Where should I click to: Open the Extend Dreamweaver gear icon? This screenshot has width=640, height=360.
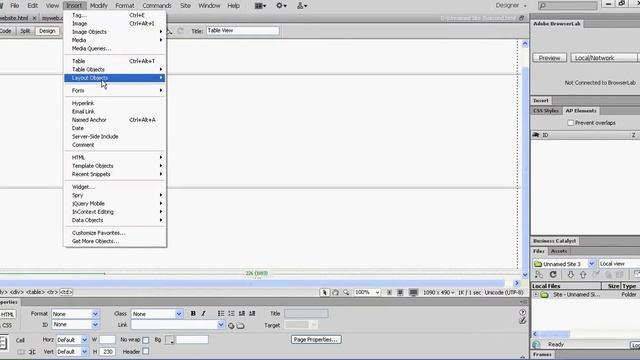click(x=281, y=6)
